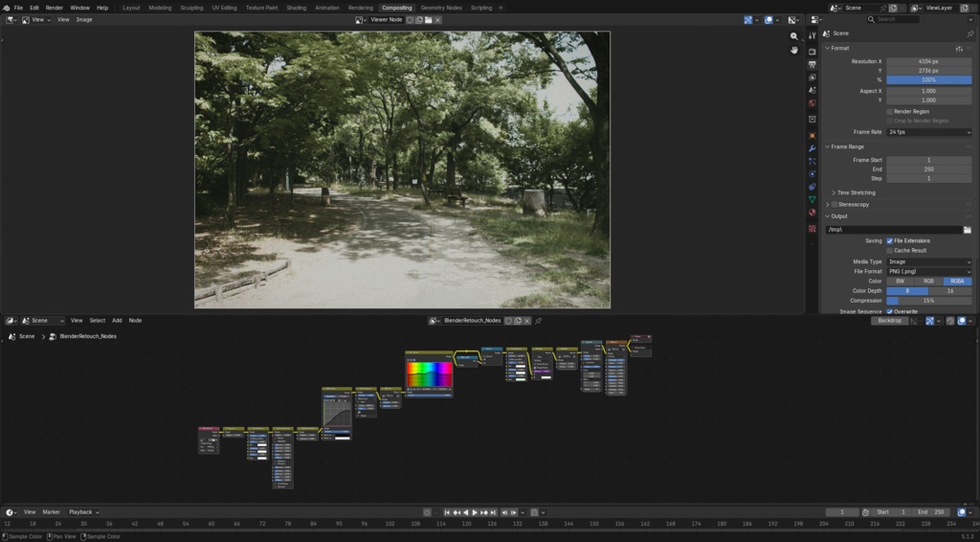
Task: Open the Format presets icon
Action: [x=959, y=48]
